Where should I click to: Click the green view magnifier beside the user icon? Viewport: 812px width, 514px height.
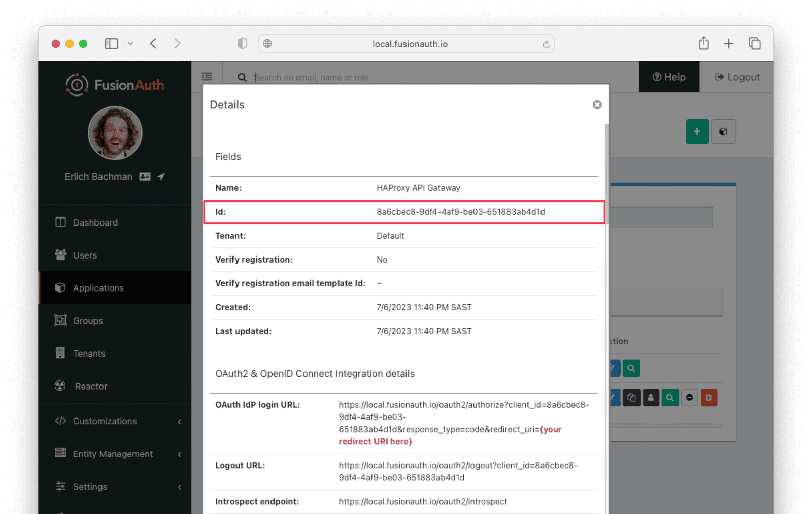pos(670,398)
